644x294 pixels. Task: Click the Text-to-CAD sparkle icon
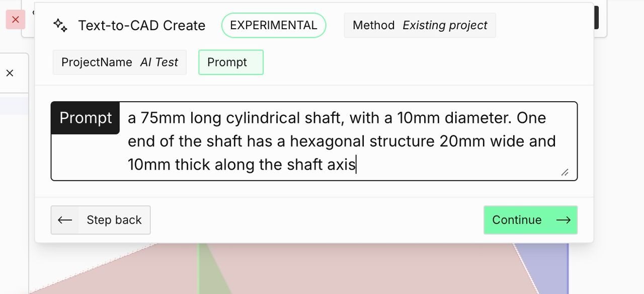(x=60, y=25)
